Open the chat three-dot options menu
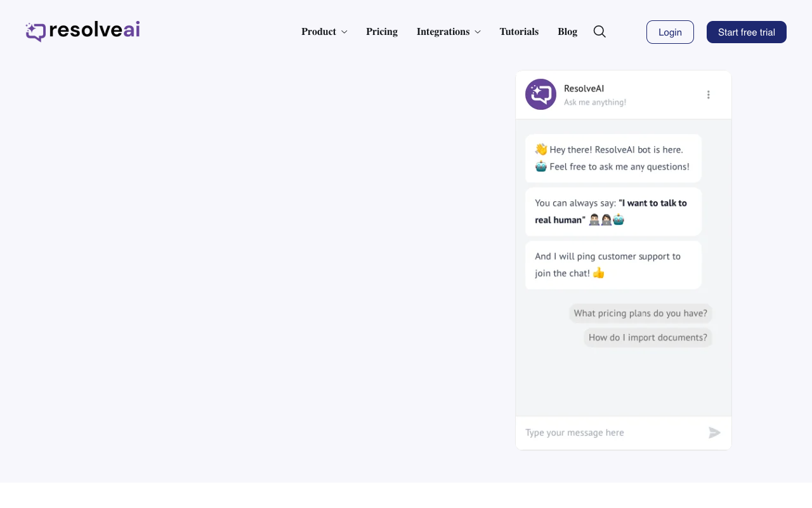 tap(709, 95)
